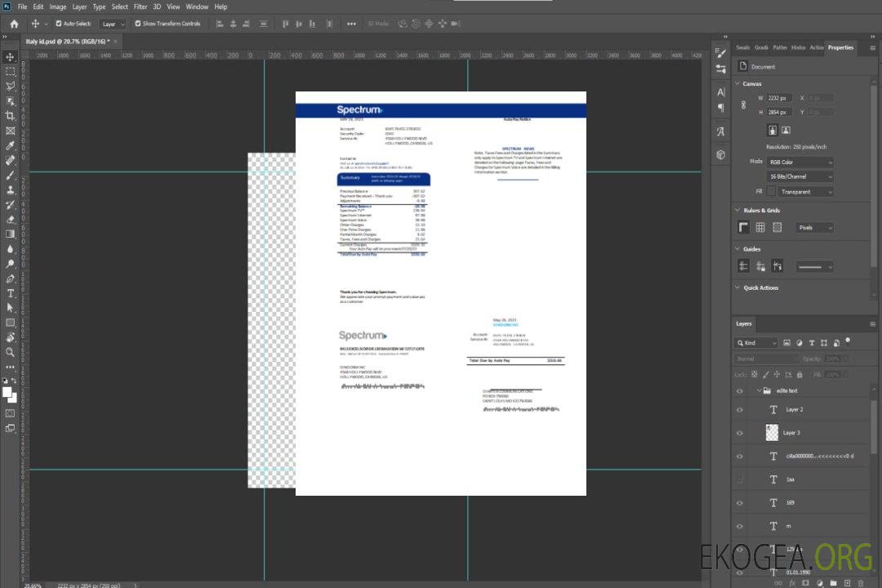882x588 pixels.
Task: Select the Dodge tool
Action: pos(10,264)
